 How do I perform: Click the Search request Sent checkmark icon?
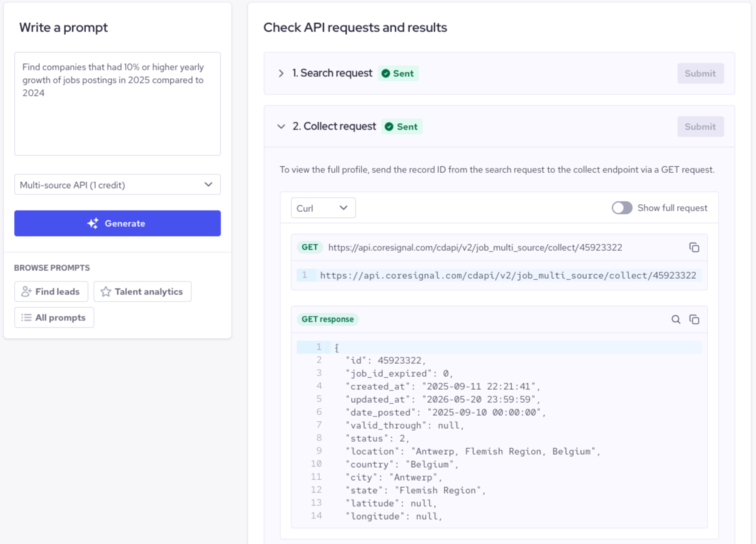coord(386,74)
